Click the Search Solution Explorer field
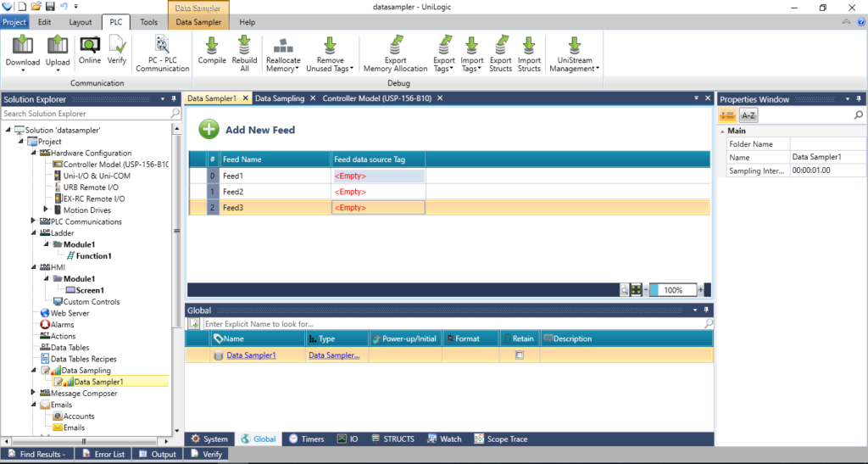This screenshot has height=464, width=868. tap(86, 114)
